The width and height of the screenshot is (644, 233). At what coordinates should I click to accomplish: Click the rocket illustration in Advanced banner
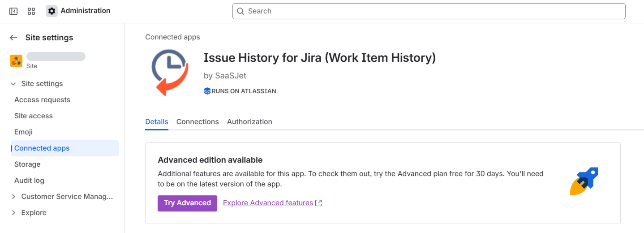tap(584, 181)
